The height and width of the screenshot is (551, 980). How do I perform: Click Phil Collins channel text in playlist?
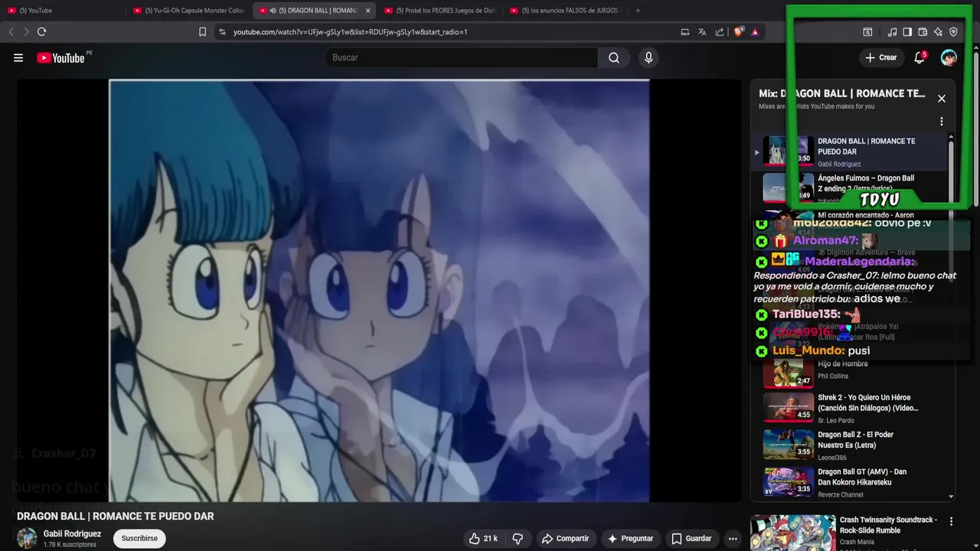coord(833,377)
